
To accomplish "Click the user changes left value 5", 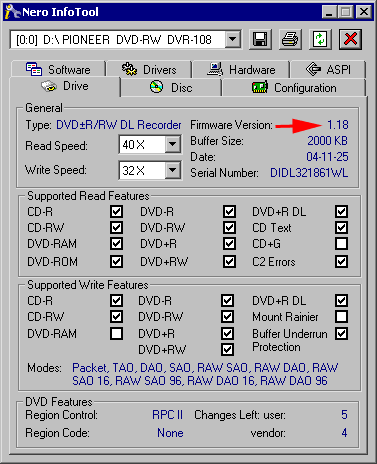I will coord(344,415).
